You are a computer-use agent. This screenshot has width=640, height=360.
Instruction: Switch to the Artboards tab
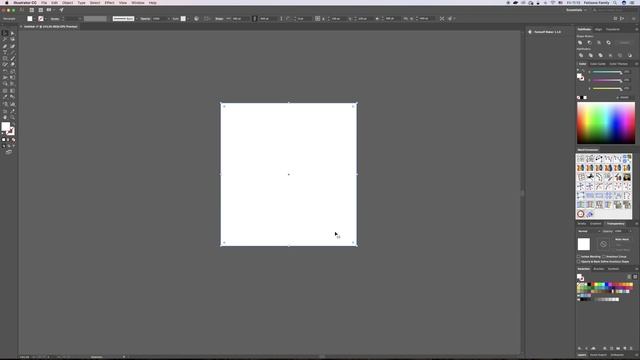click(617, 355)
